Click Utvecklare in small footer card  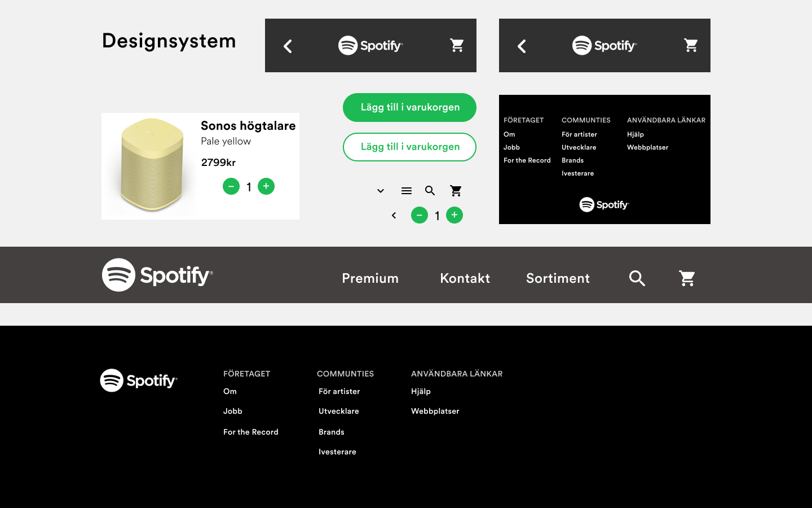(x=579, y=147)
